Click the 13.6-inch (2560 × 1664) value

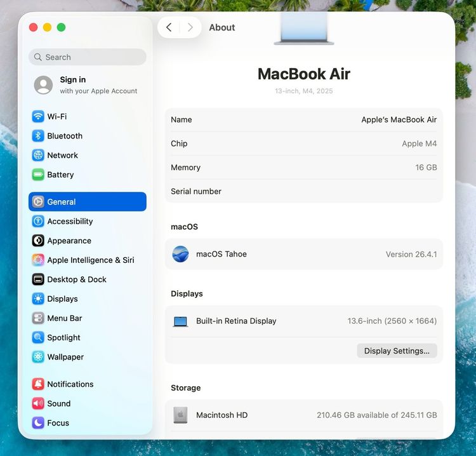click(392, 321)
